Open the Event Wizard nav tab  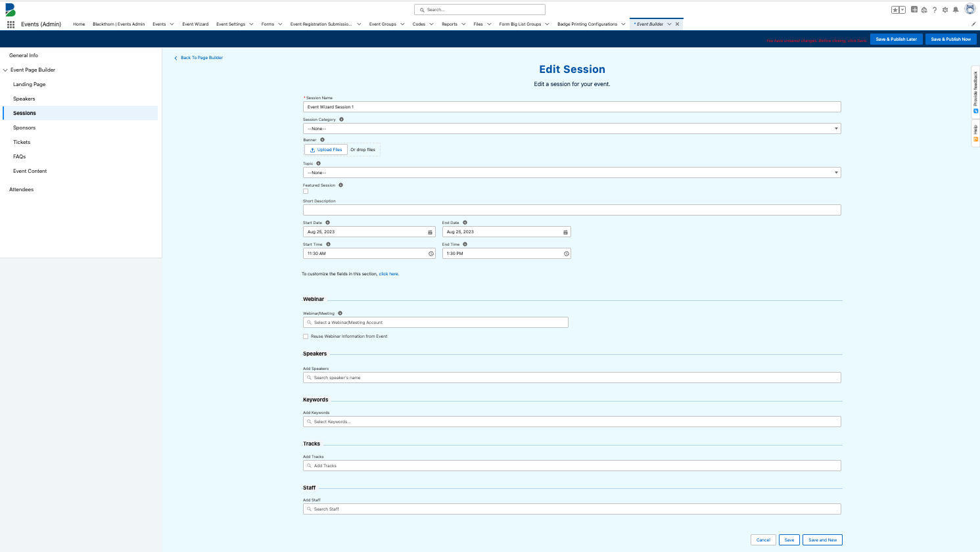point(195,24)
